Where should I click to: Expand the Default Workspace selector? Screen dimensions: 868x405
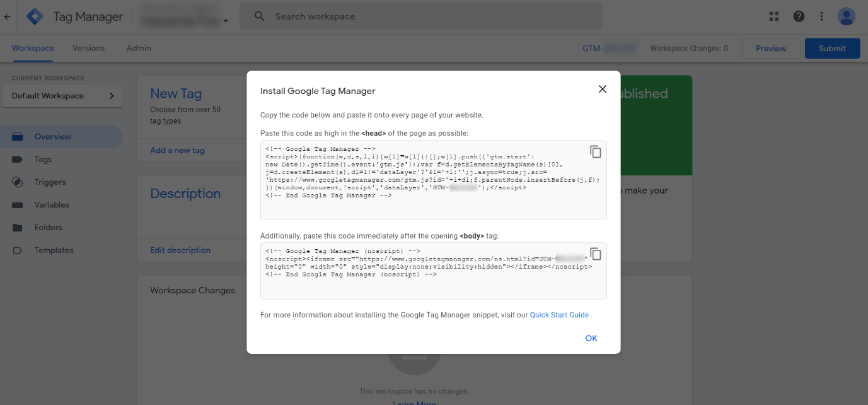(63, 96)
